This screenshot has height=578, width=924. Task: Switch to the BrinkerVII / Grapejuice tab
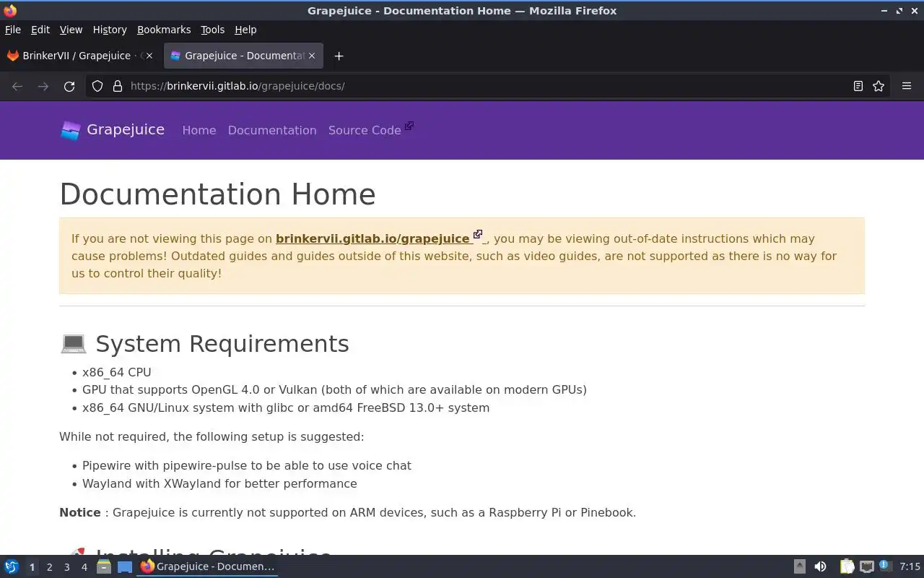pyautogui.click(x=79, y=56)
